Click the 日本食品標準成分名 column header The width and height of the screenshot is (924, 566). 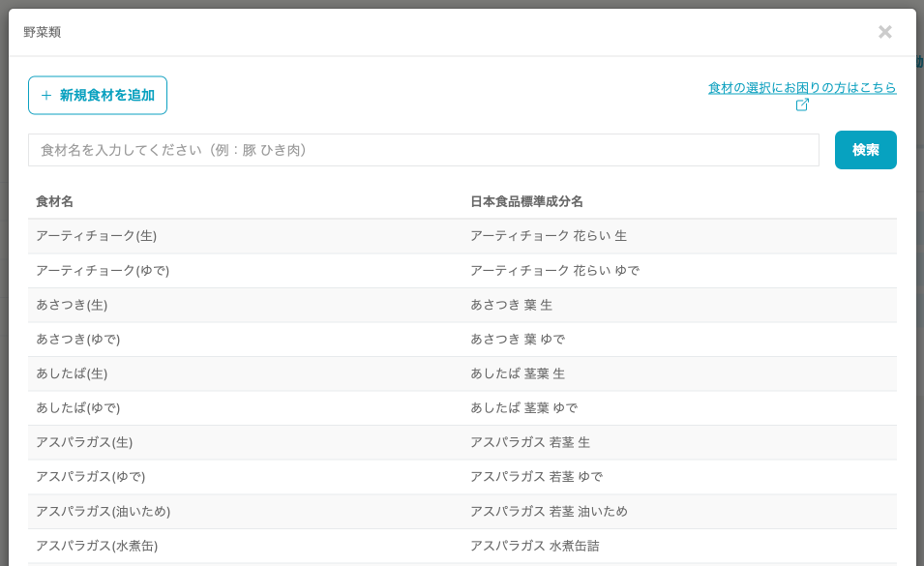pyautogui.click(x=526, y=201)
